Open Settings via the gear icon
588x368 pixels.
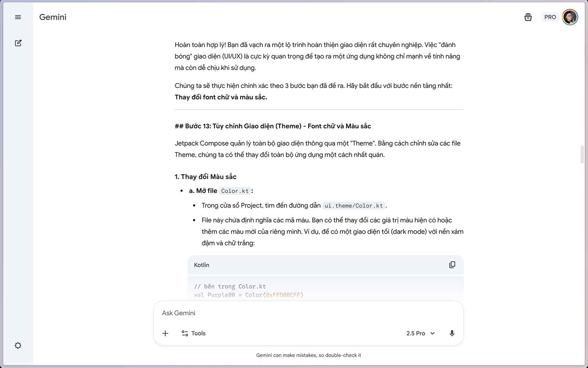(18, 346)
